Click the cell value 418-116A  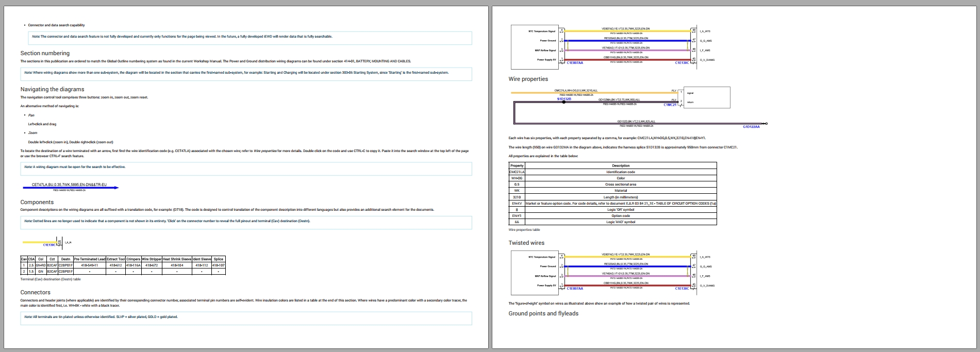(133, 265)
